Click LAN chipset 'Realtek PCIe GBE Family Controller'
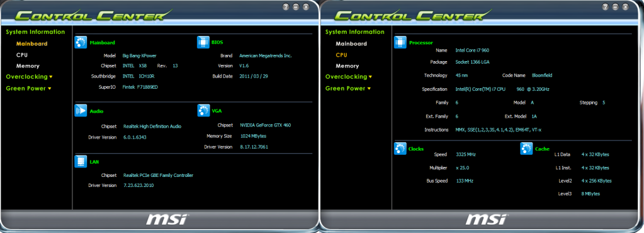Screen dimensions: 644x233 coord(159,176)
